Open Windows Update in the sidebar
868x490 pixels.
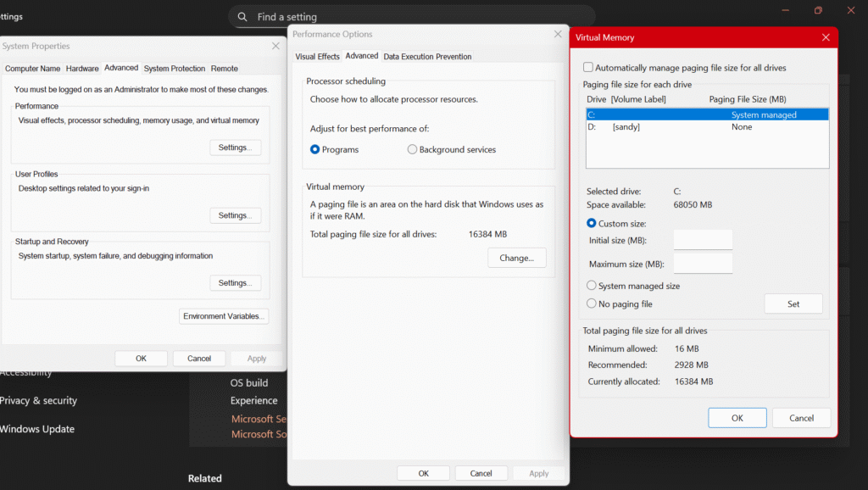pos(38,429)
